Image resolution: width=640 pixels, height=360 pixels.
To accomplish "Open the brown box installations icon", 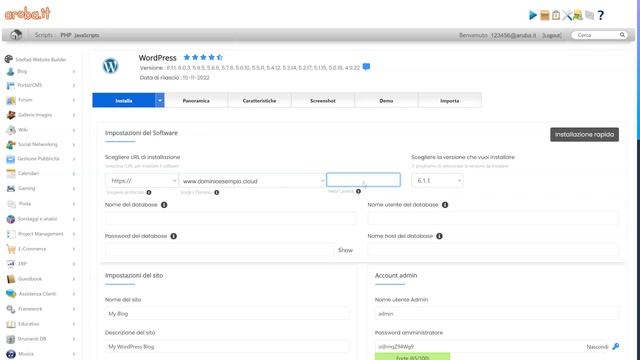I will pyautogui.click(x=544, y=15).
